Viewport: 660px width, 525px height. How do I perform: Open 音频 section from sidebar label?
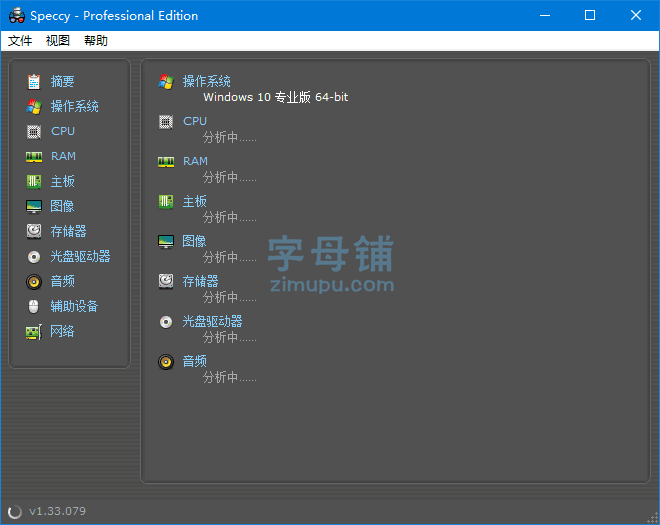(x=62, y=281)
